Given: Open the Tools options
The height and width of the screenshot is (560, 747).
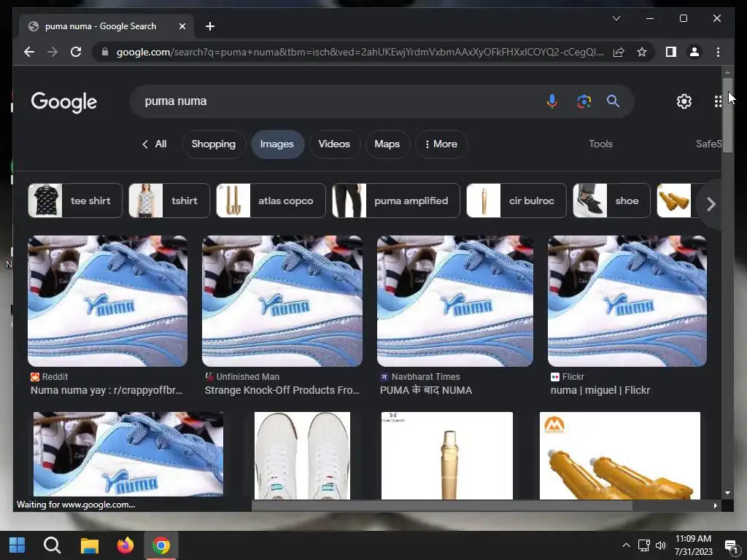Looking at the screenshot, I should point(600,144).
